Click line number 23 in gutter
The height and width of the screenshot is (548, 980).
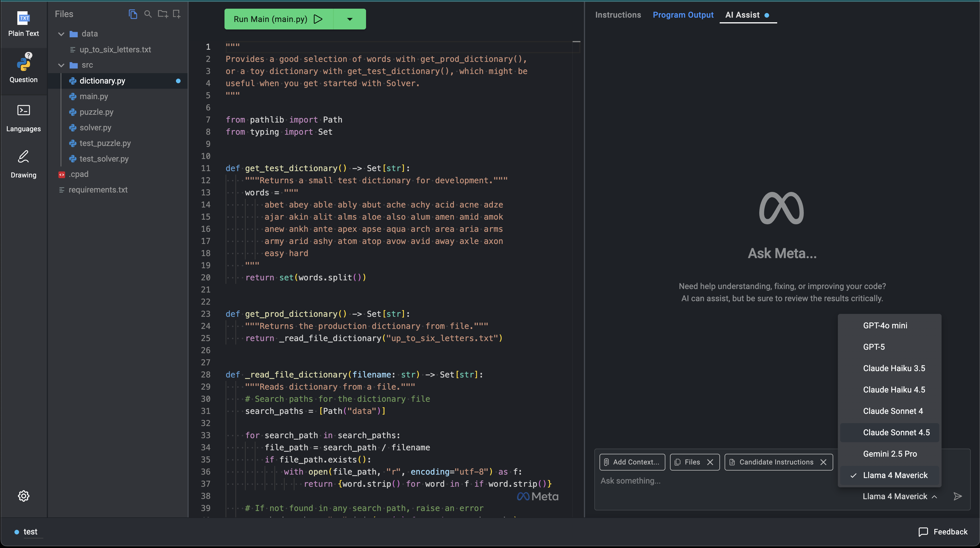coord(205,314)
